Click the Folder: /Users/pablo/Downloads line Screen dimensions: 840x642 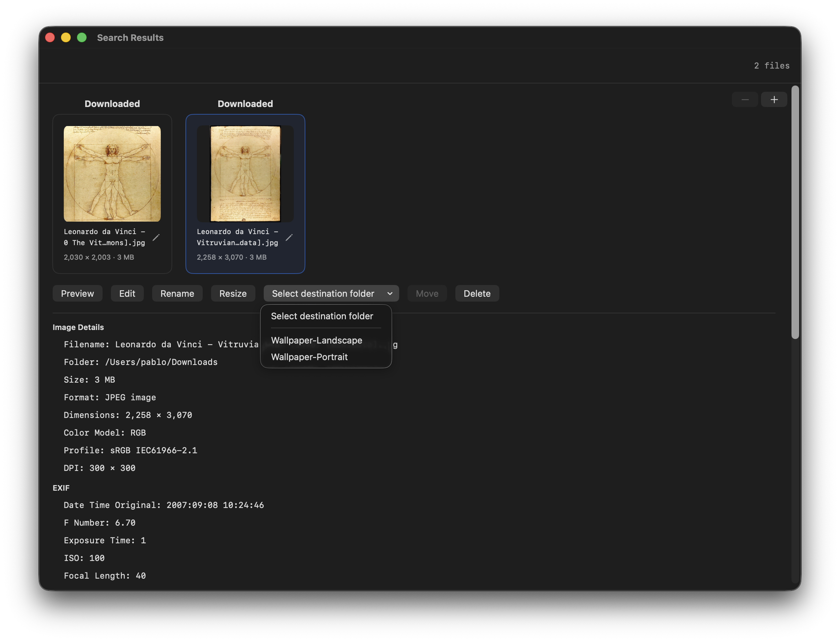(x=141, y=362)
